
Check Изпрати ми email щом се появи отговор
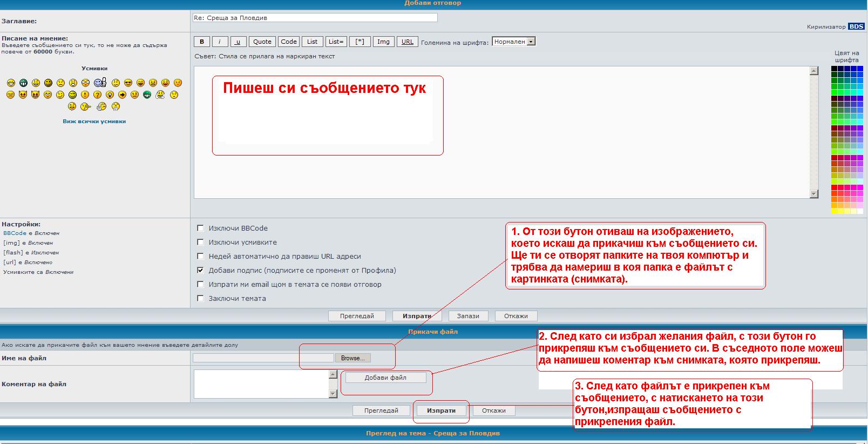coord(200,285)
